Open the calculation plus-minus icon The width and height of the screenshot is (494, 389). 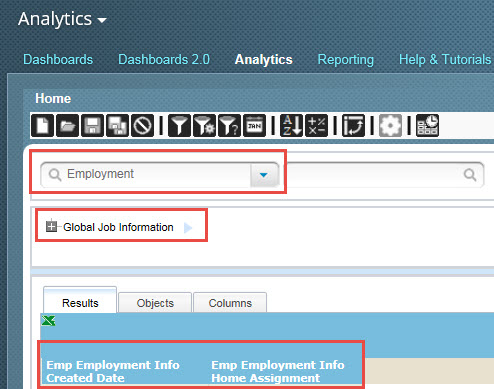point(317,126)
